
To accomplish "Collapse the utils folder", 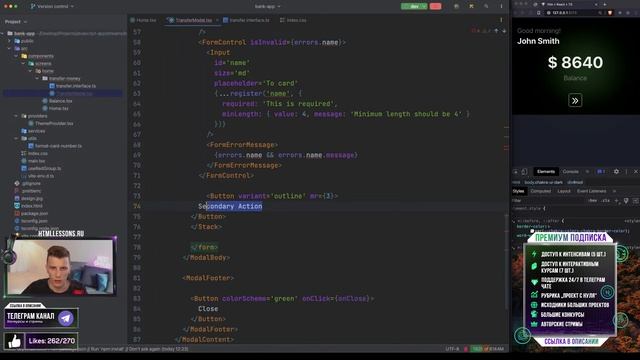I will coord(16,138).
